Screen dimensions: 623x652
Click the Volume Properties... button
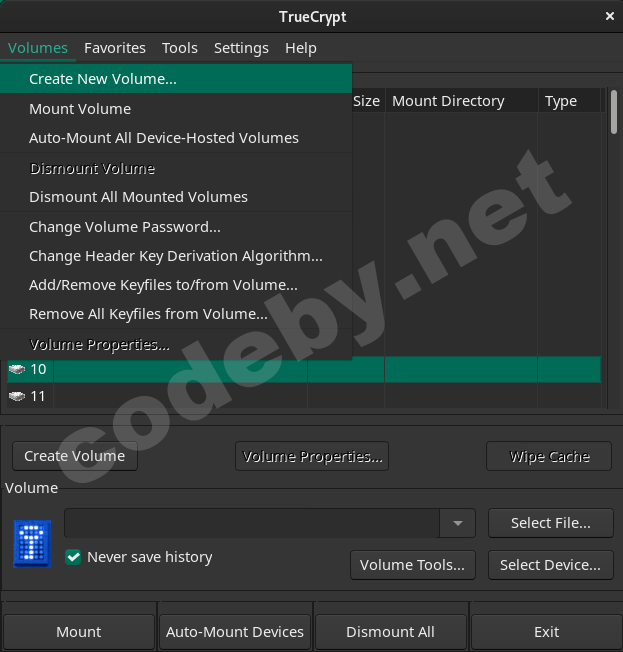[x=312, y=456]
